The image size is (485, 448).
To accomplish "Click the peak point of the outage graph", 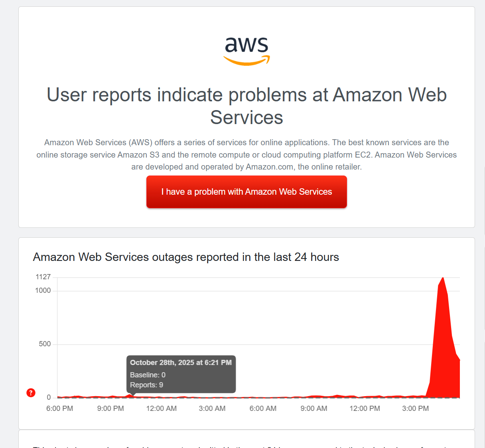I will 443,278.
